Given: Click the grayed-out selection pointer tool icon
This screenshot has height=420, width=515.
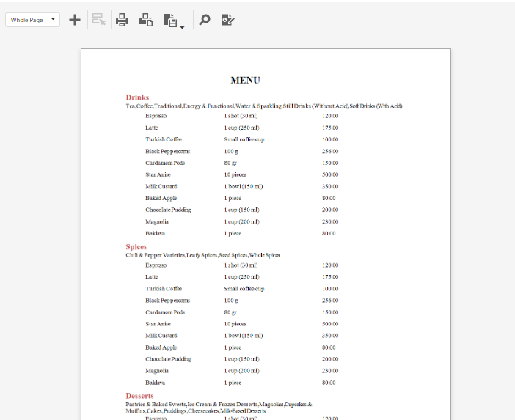Looking at the screenshot, I should tap(98, 20).
